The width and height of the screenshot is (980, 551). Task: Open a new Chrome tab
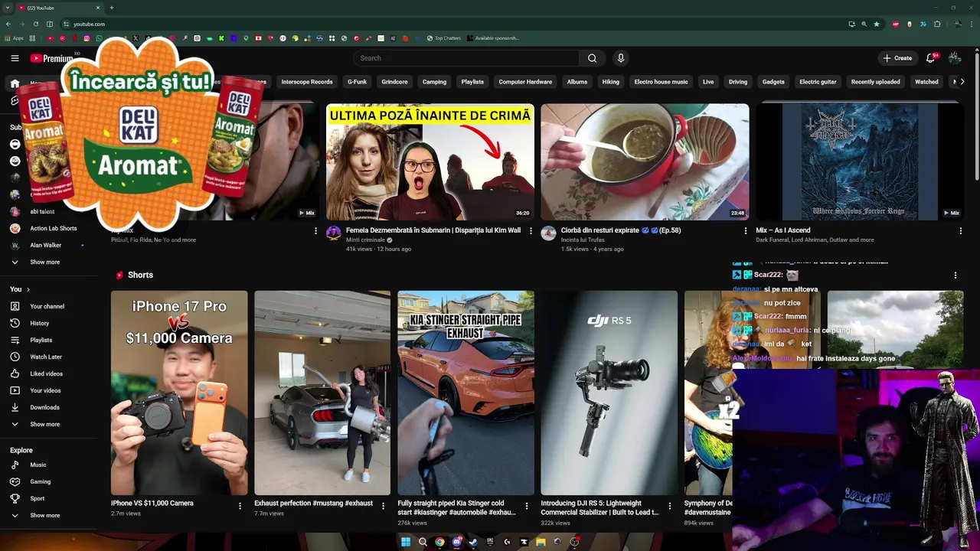click(x=112, y=8)
